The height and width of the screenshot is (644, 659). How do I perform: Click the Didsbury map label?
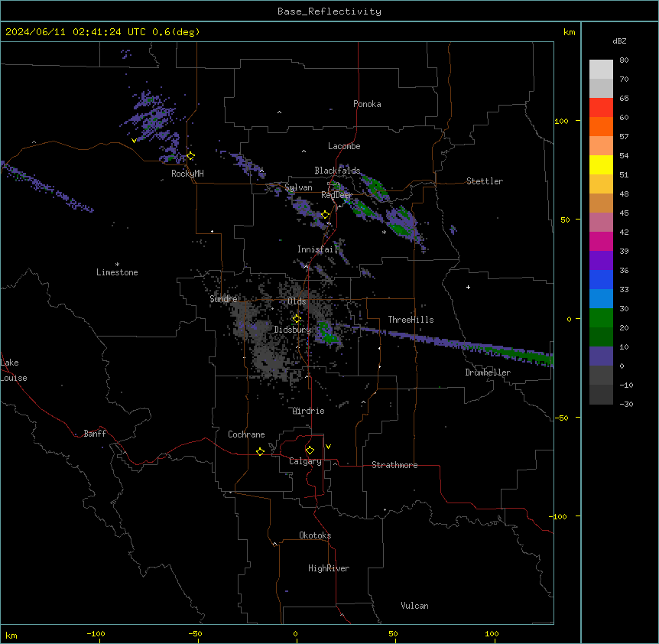point(293,330)
